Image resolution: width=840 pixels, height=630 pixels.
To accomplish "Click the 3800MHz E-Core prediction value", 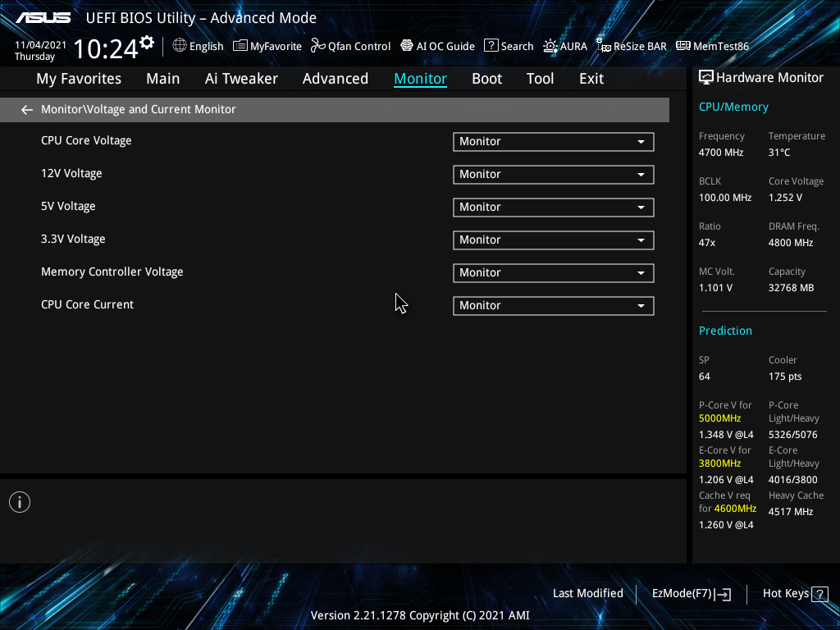I will tap(720, 463).
